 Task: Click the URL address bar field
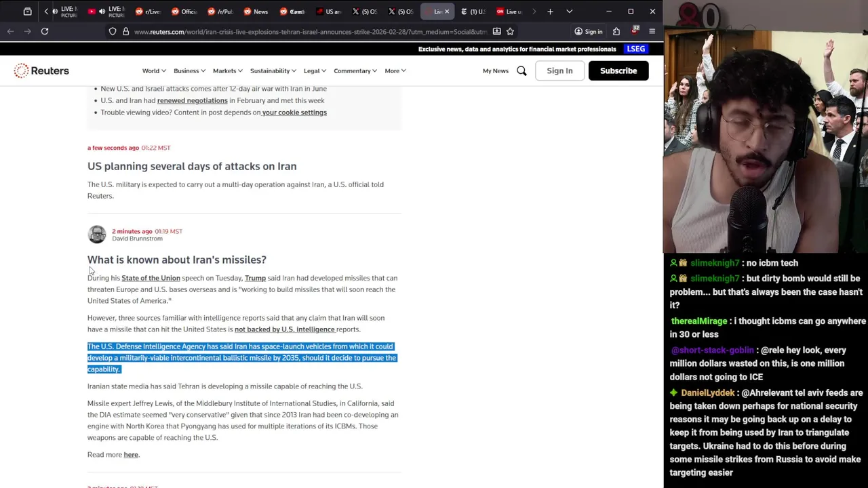310,31
